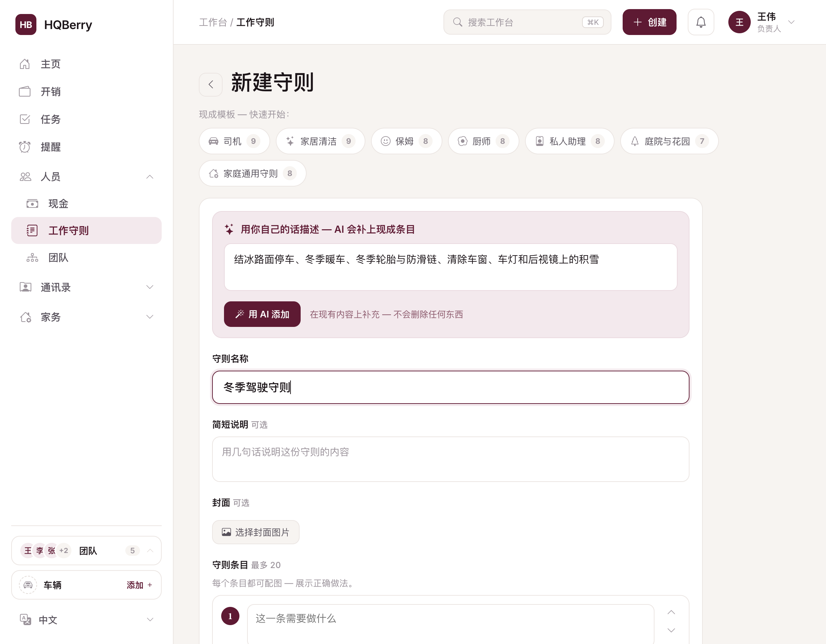
Task: Click the 主页 house icon
Action: (x=25, y=64)
